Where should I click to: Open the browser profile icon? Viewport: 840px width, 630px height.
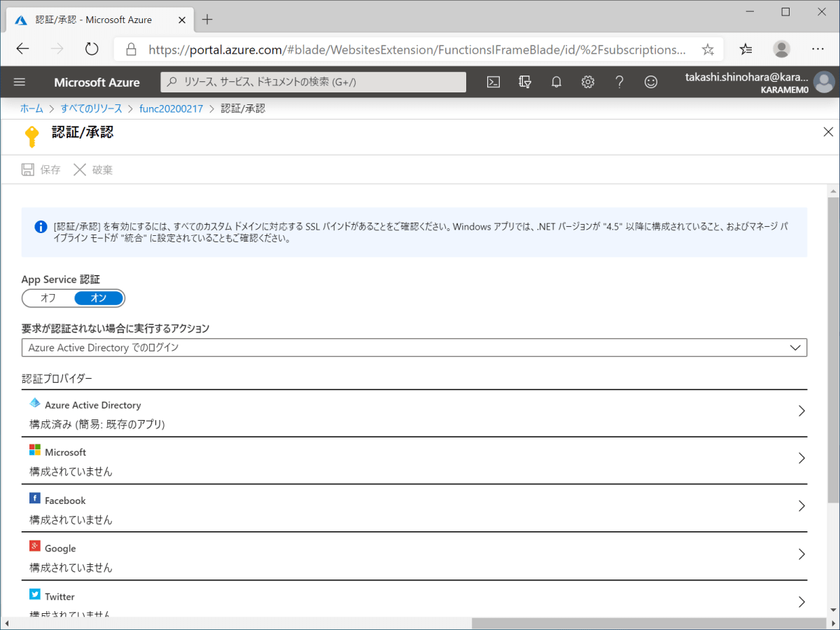tap(781, 49)
